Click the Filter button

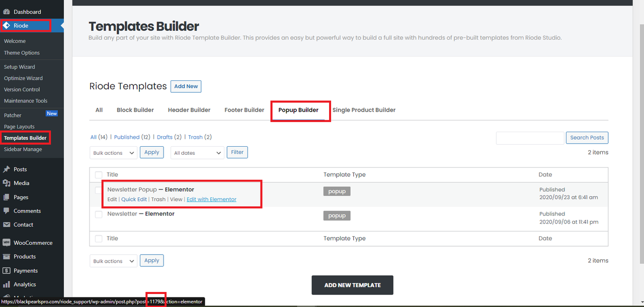(x=237, y=152)
